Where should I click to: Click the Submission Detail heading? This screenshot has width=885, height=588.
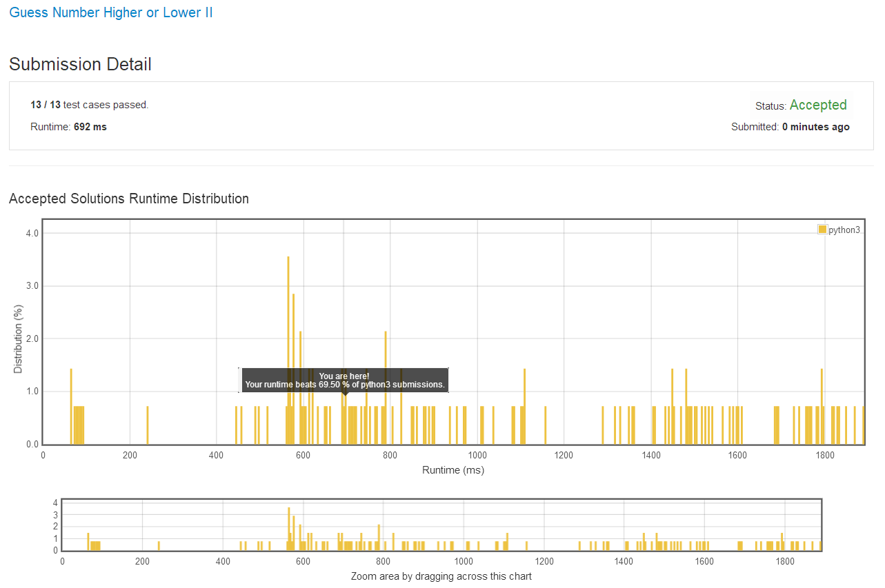point(80,65)
